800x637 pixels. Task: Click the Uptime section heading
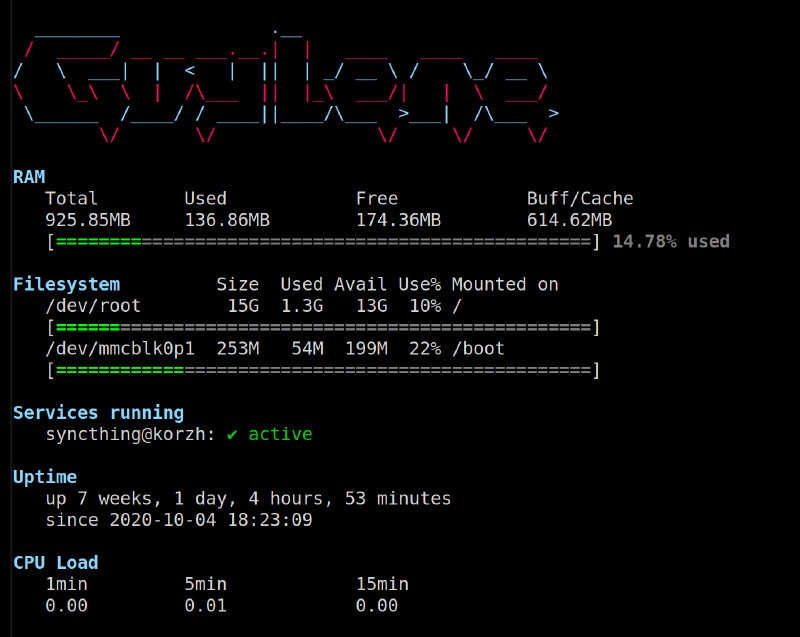(x=45, y=477)
